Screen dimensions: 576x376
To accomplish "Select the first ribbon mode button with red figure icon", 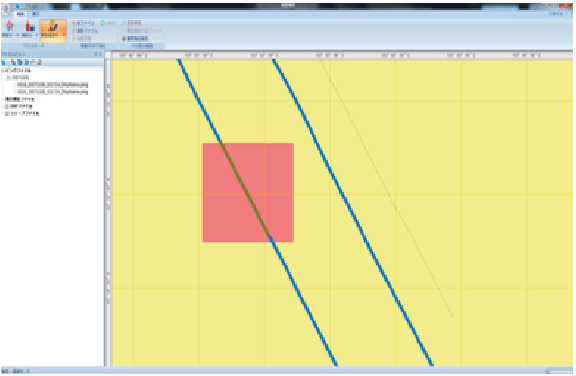I will tap(10, 29).
